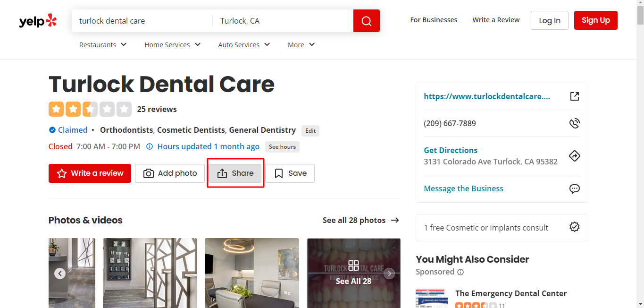Click the Get Directions link
Screen dimensions: 644x308
tap(451, 150)
